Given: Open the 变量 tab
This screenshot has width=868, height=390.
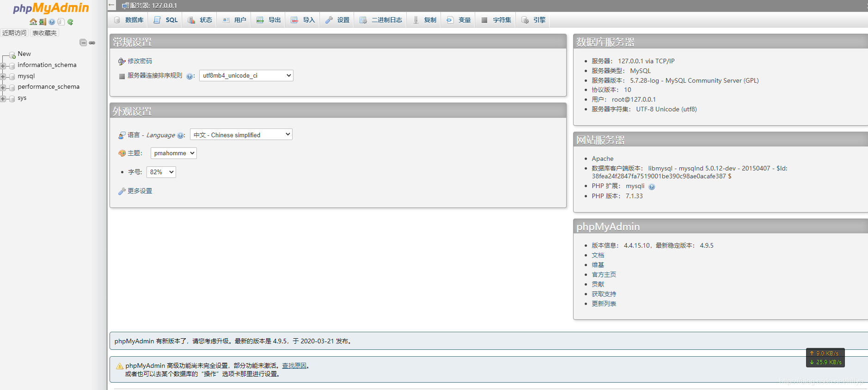Looking at the screenshot, I should coord(458,20).
